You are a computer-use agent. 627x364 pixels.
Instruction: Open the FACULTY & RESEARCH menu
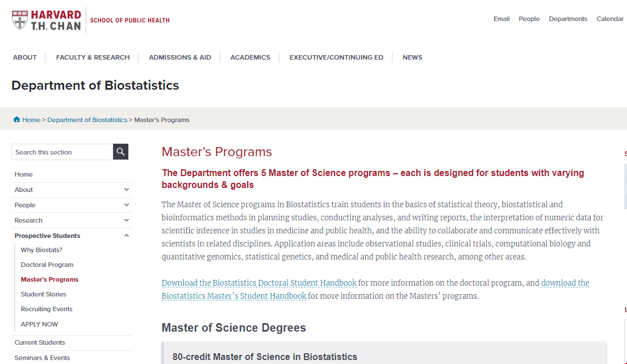(x=93, y=57)
